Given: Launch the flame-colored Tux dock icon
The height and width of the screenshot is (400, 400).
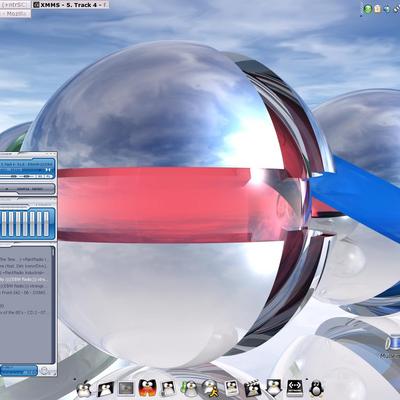Looking at the screenshot, I should coord(147,388).
